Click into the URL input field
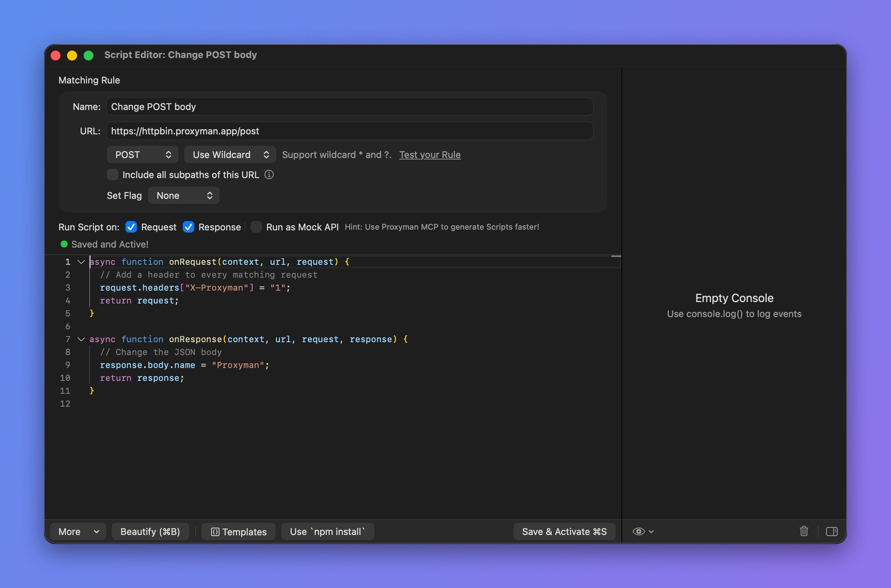 point(349,131)
